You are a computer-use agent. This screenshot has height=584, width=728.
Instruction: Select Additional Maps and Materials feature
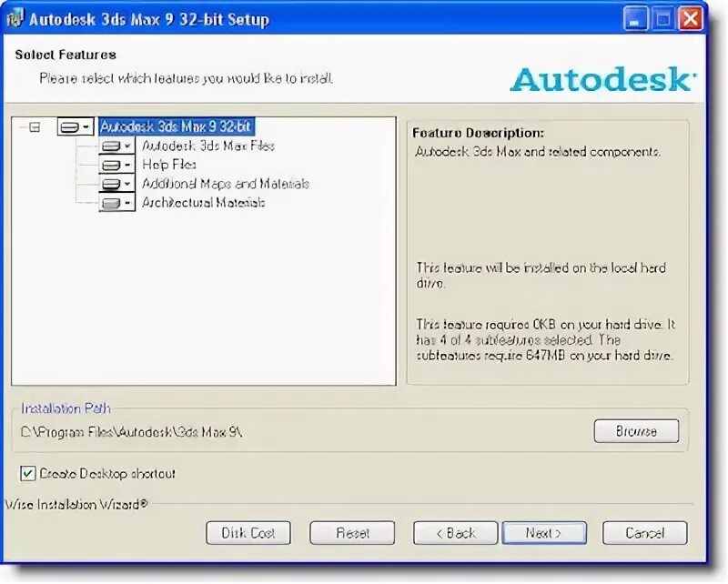pos(225,184)
